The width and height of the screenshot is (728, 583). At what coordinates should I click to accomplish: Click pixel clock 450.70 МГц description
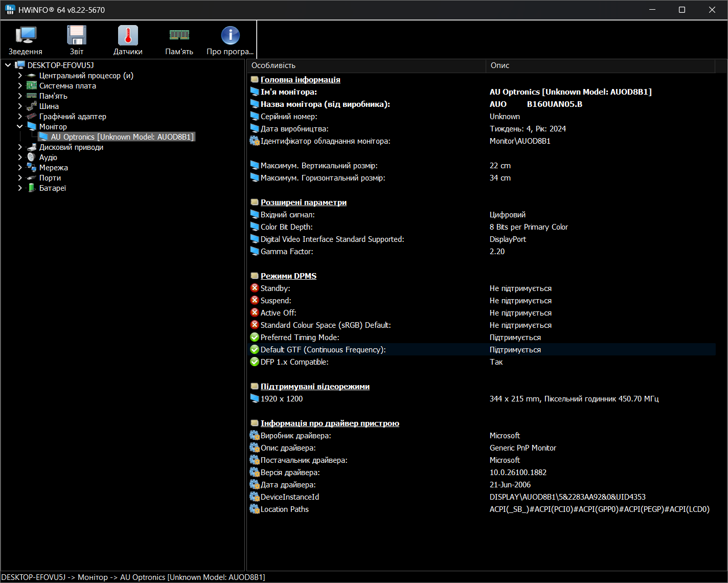point(574,398)
